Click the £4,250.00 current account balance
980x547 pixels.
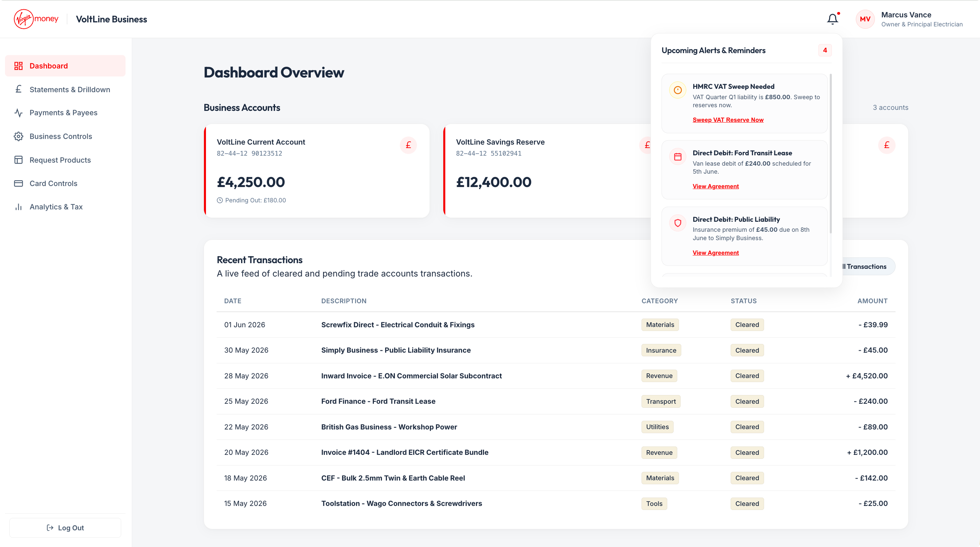pos(251,182)
